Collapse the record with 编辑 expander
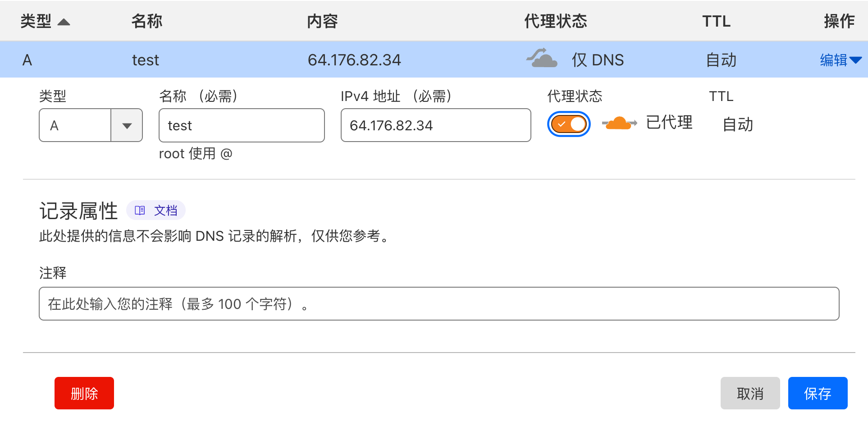This screenshot has height=422, width=868. pyautogui.click(x=841, y=60)
